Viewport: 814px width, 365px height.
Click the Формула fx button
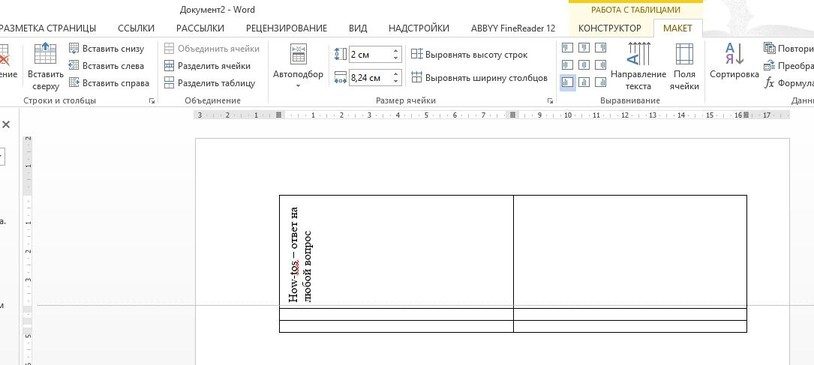(x=789, y=83)
